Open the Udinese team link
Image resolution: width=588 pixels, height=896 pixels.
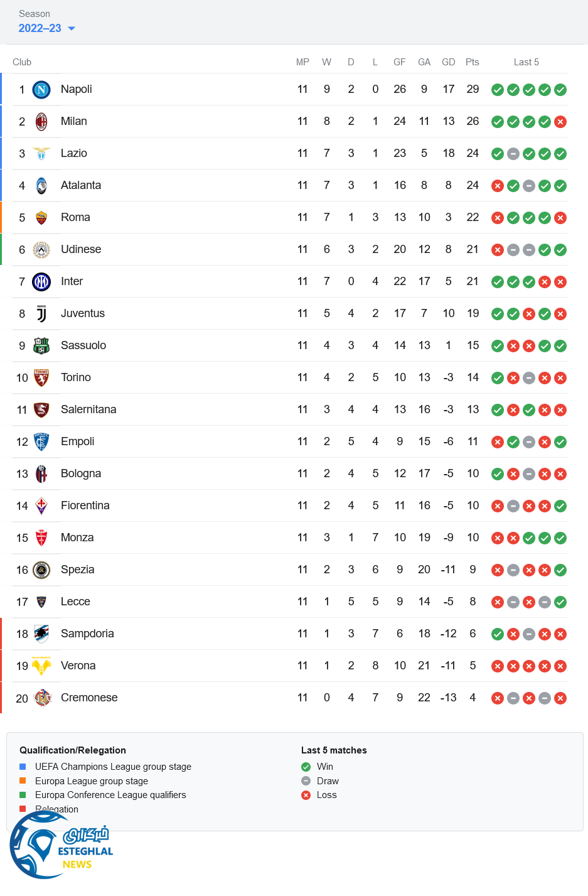click(80, 249)
